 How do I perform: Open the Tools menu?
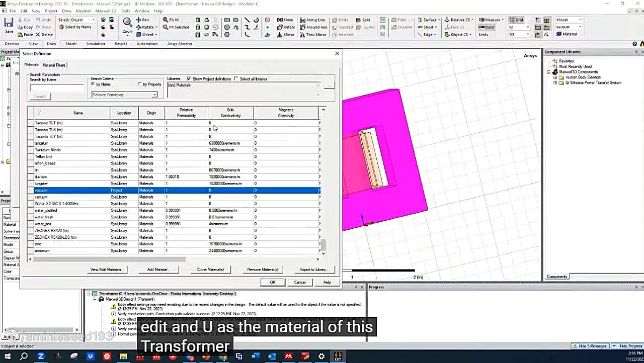125,11
